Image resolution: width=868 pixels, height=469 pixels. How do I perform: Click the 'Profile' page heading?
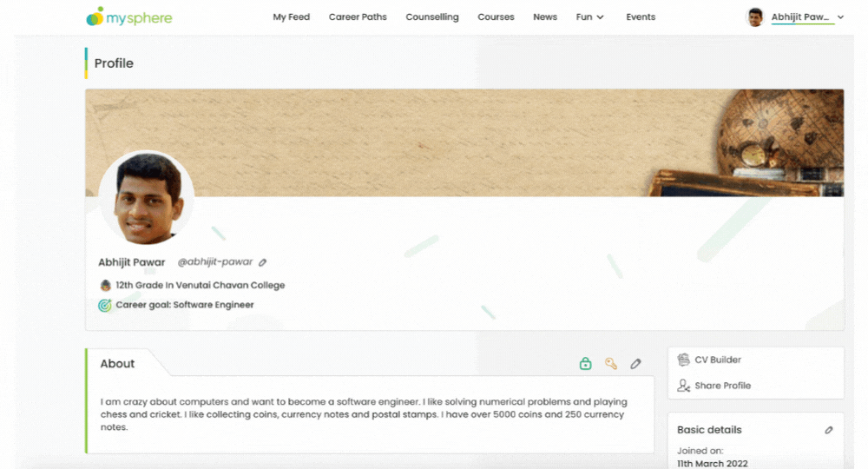pyautogui.click(x=114, y=63)
